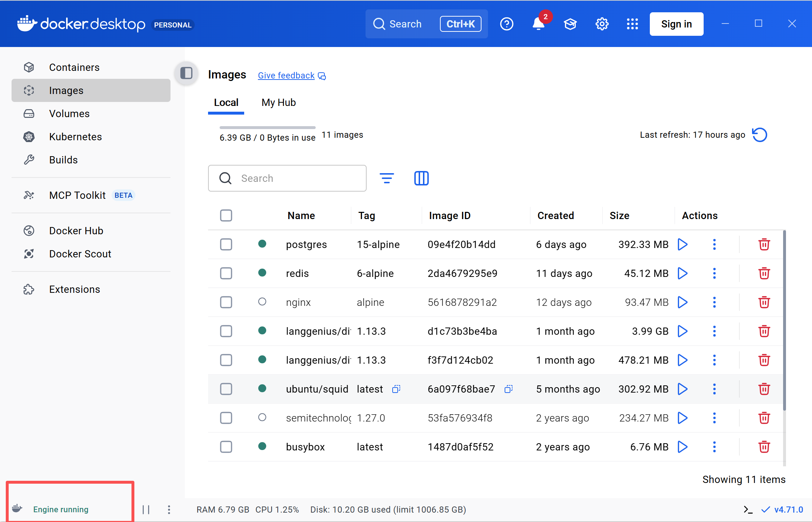
Task: Open Extensions in the sidebar
Action: (91, 289)
